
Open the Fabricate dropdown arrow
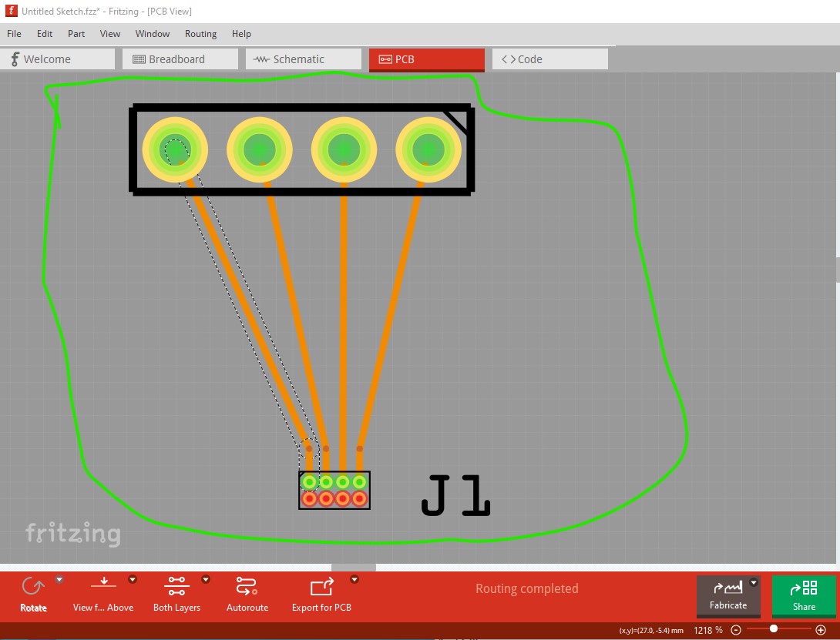click(754, 583)
